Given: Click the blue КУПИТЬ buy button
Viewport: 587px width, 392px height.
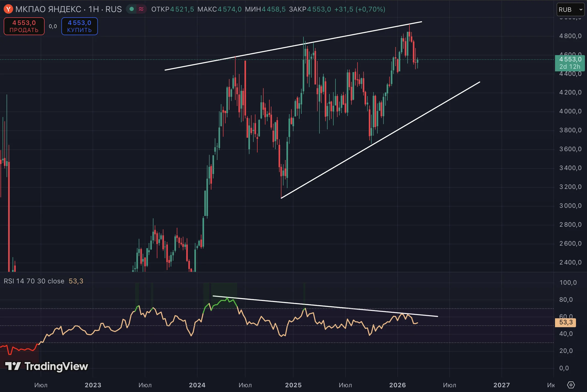Looking at the screenshot, I should click(x=79, y=26).
